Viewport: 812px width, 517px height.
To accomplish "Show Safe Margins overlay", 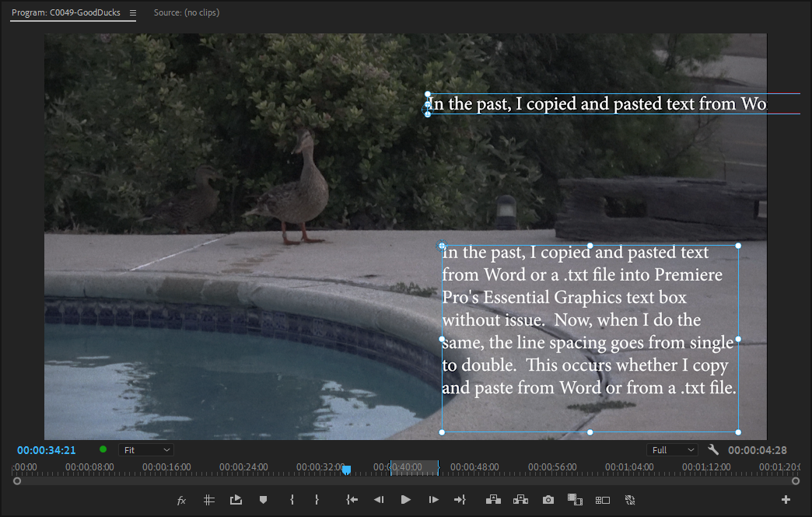I will tap(208, 500).
